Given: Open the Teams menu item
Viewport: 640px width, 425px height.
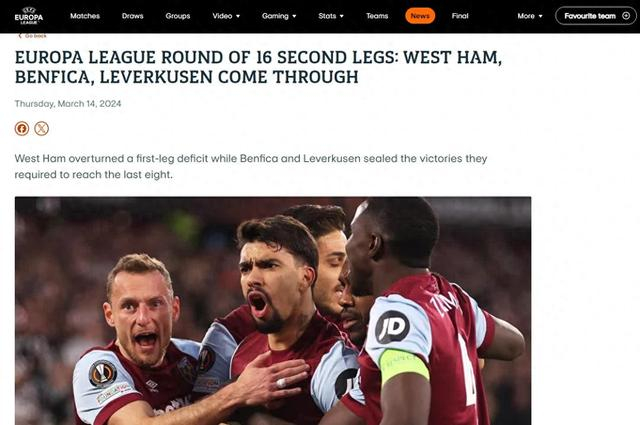Looking at the screenshot, I should pos(377,16).
